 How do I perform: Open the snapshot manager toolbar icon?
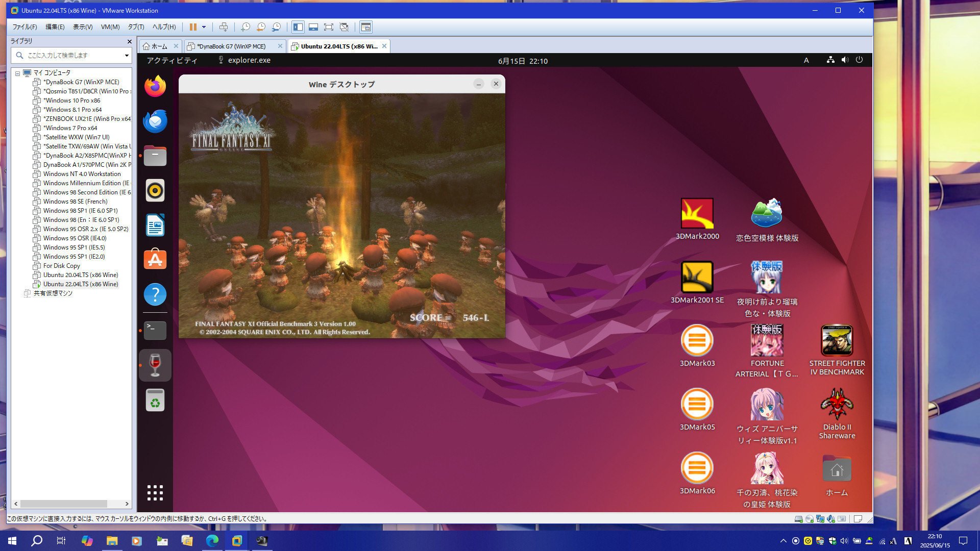tap(276, 27)
